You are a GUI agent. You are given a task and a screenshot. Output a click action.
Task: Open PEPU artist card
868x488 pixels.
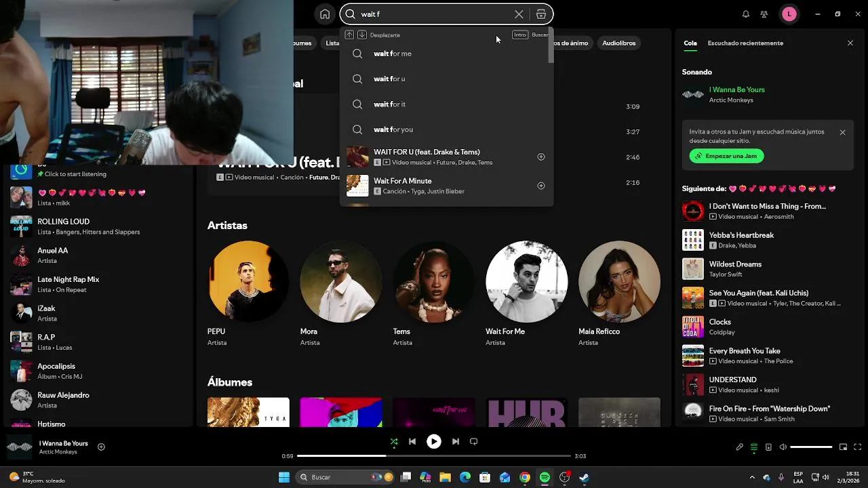248,293
